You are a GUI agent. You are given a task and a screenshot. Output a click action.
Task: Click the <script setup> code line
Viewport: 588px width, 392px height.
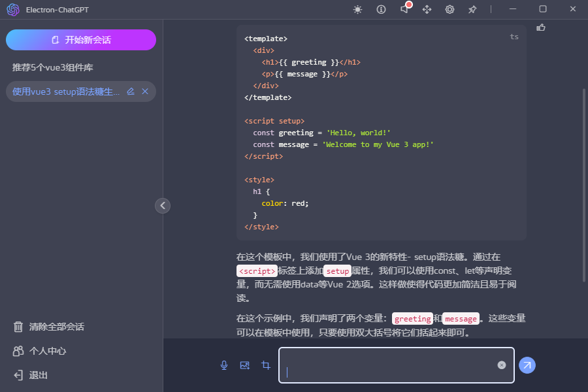274,121
